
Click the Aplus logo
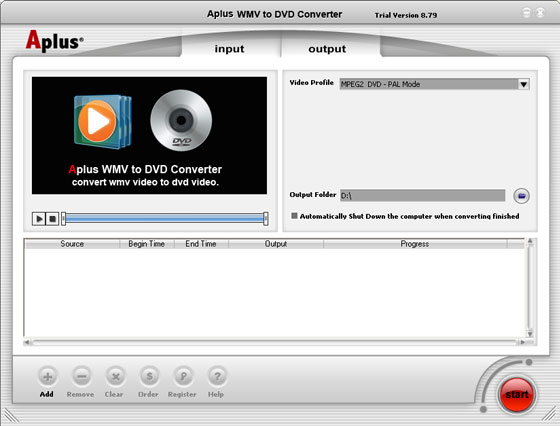54,41
